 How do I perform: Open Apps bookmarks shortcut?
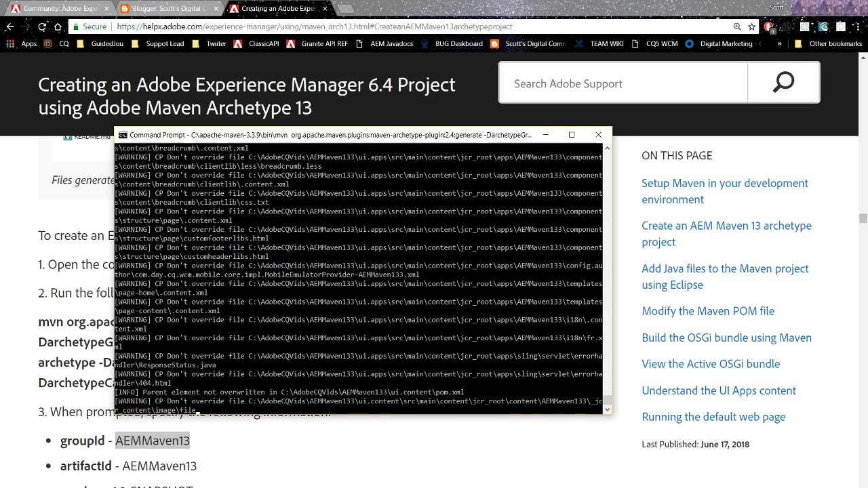[x=21, y=43]
